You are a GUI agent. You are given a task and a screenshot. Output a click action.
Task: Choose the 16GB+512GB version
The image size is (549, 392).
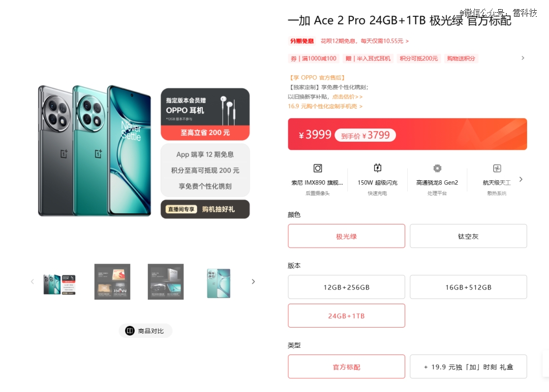(468, 287)
